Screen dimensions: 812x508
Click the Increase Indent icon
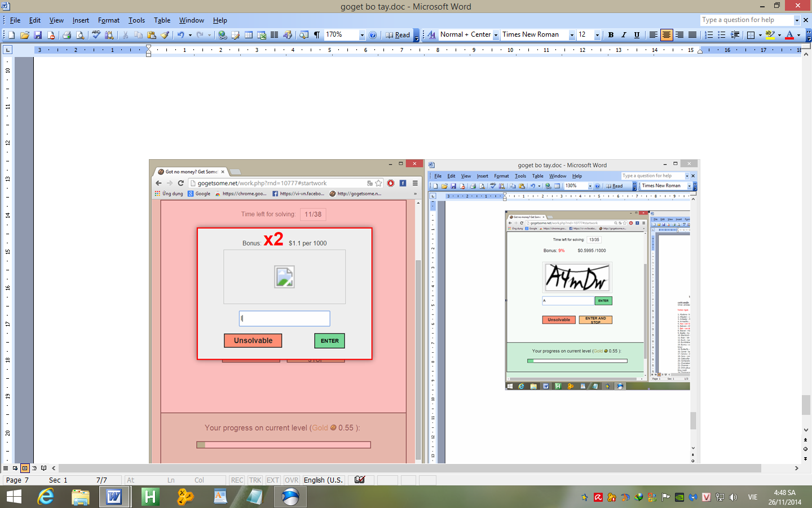coord(735,35)
